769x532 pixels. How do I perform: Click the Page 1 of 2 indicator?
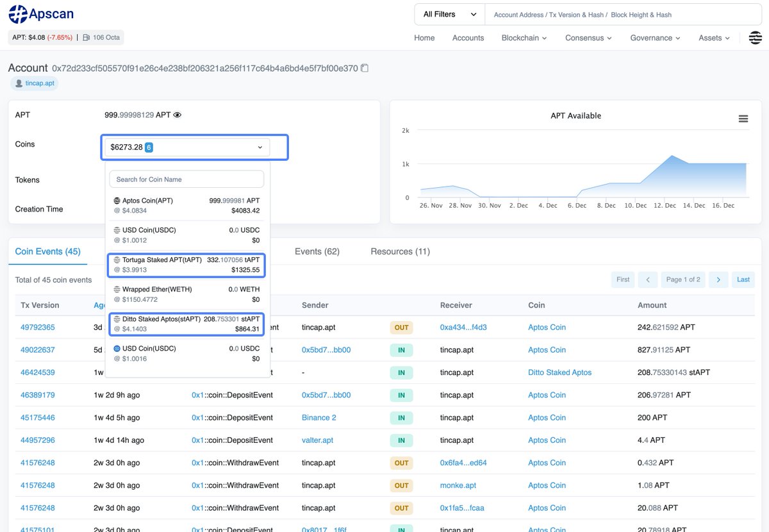(683, 279)
